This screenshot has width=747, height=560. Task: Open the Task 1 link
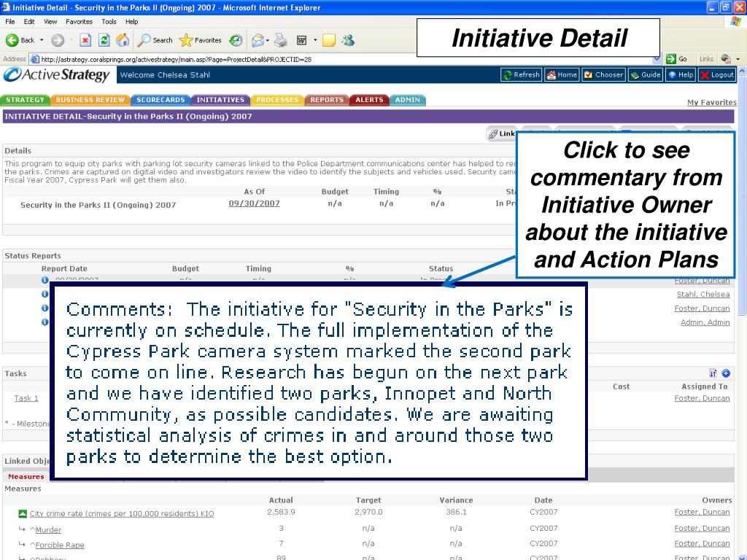coord(26,398)
